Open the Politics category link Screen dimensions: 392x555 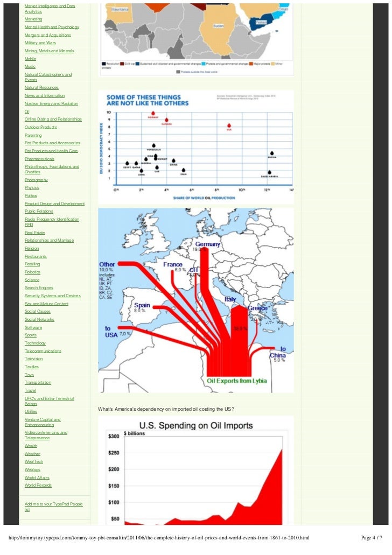pyautogui.click(x=31, y=196)
